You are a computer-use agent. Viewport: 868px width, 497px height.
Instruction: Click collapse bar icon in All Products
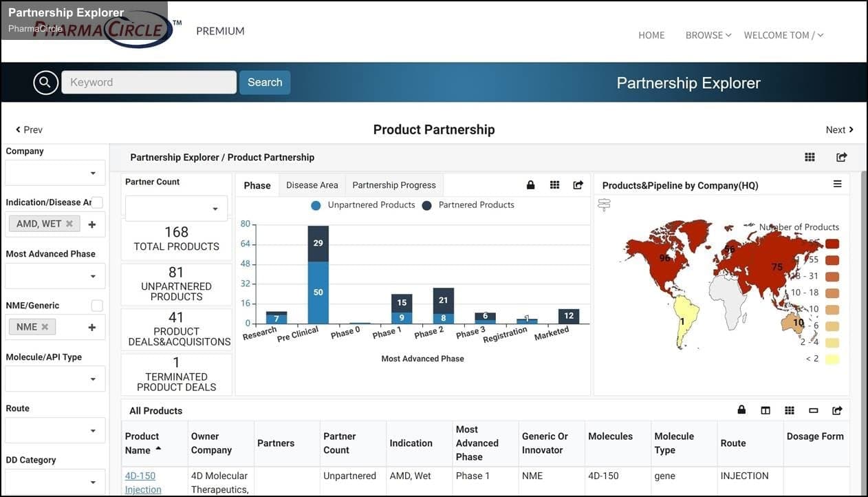click(x=814, y=410)
